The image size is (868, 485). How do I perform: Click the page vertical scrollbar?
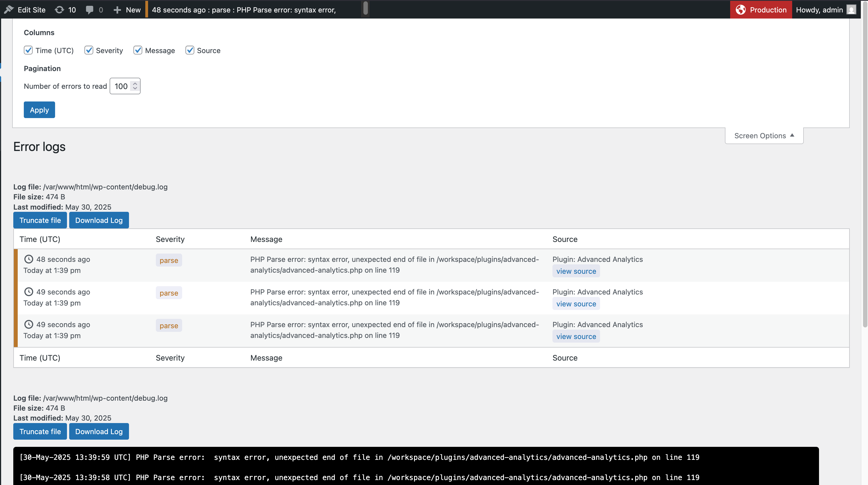[x=865, y=165]
